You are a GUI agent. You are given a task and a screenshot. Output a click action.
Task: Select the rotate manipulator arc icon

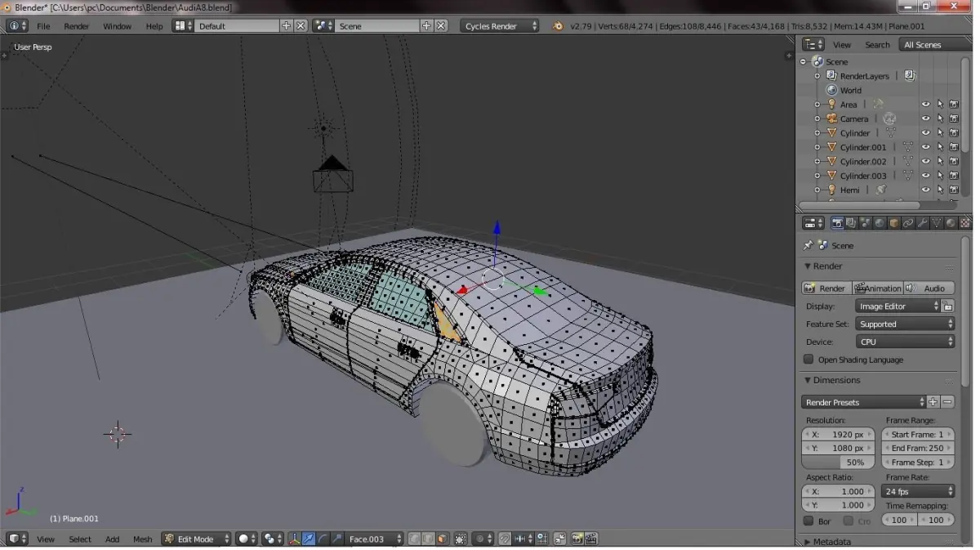coord(323,539)
